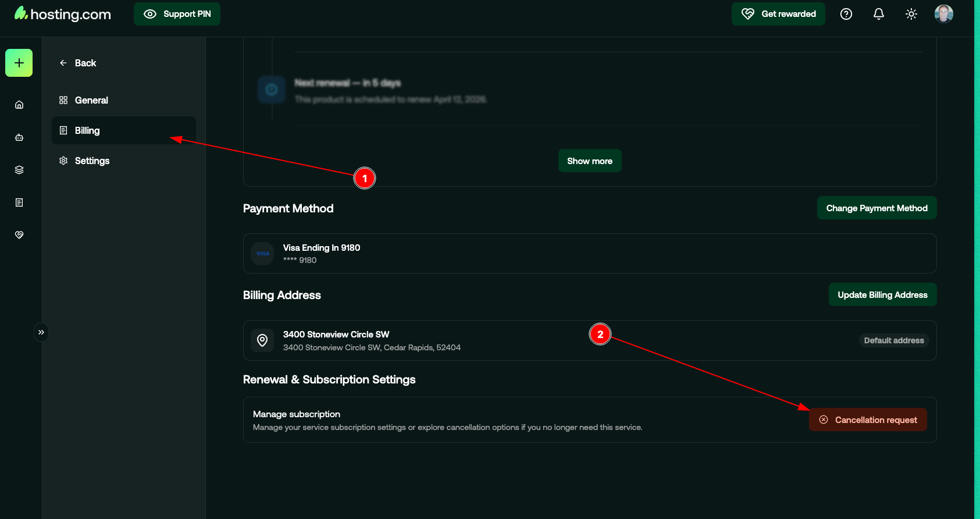Open the help question mark icon

(x=846, y=14)
